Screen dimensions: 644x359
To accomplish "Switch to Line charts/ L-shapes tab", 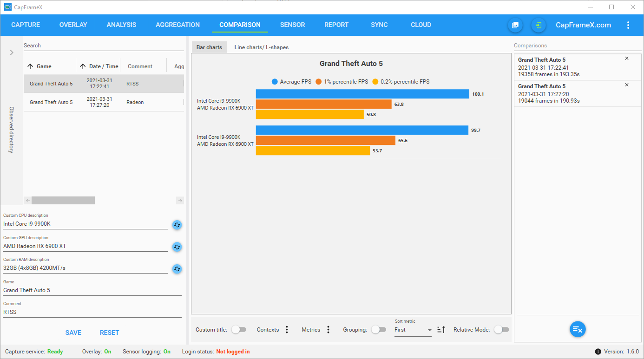I will [x=262, y=47].
